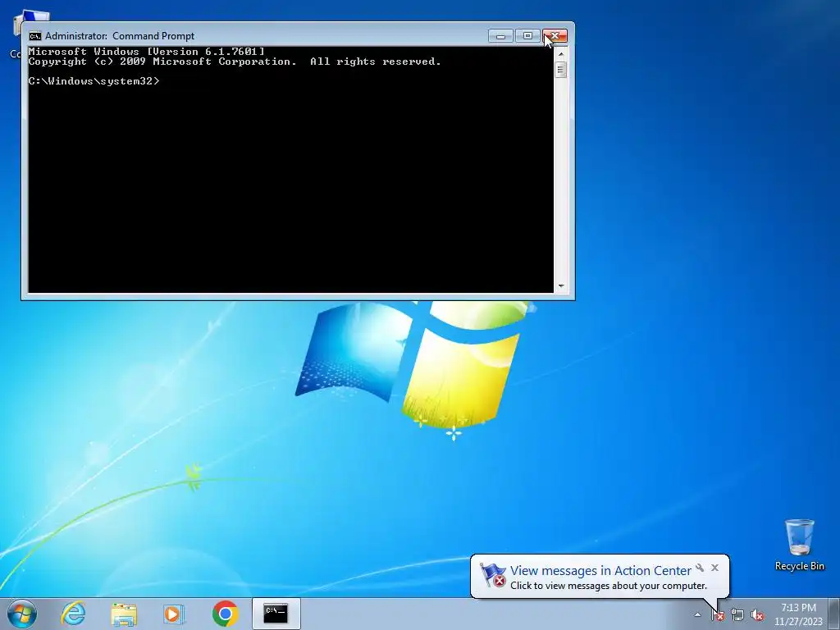
Task: Click the C:\Windows\system32> prompt line
Action: pos(94,81)
